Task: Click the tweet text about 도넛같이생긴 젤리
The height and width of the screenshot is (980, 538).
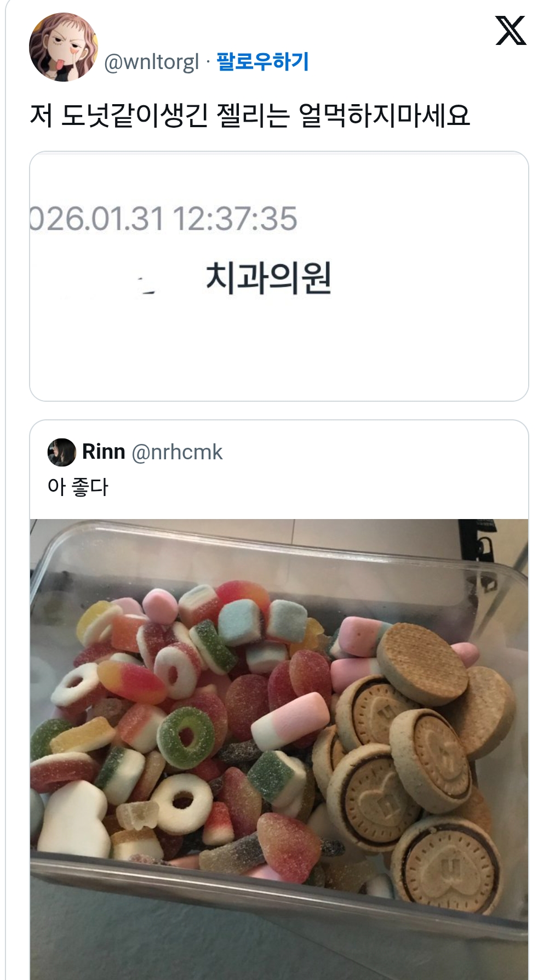Action: pos(250,116)
